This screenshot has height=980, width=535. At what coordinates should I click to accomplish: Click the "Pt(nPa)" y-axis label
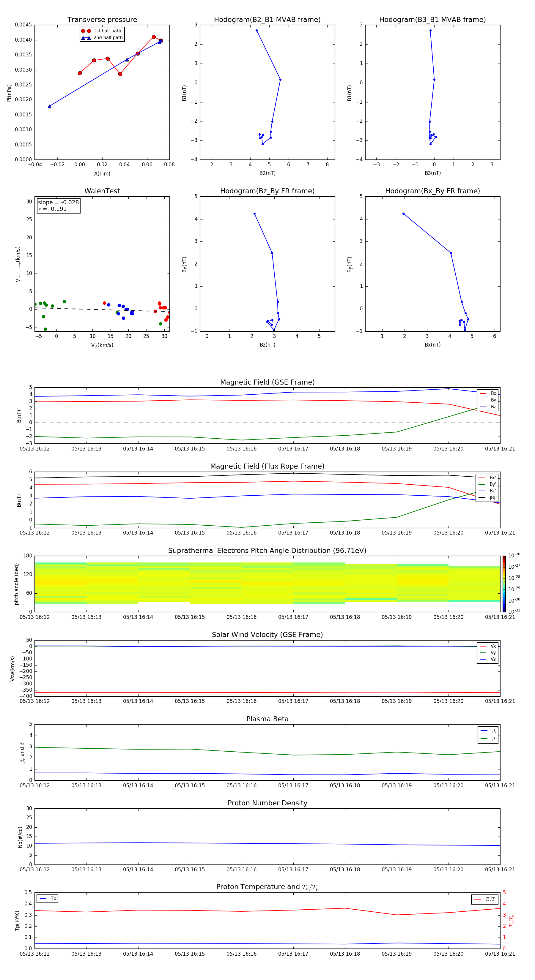(9, 92)
